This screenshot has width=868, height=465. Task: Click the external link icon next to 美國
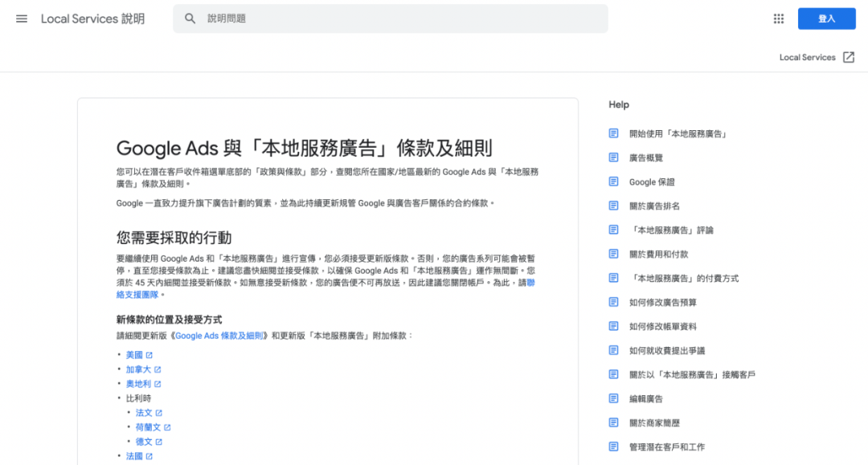point(149,355)
